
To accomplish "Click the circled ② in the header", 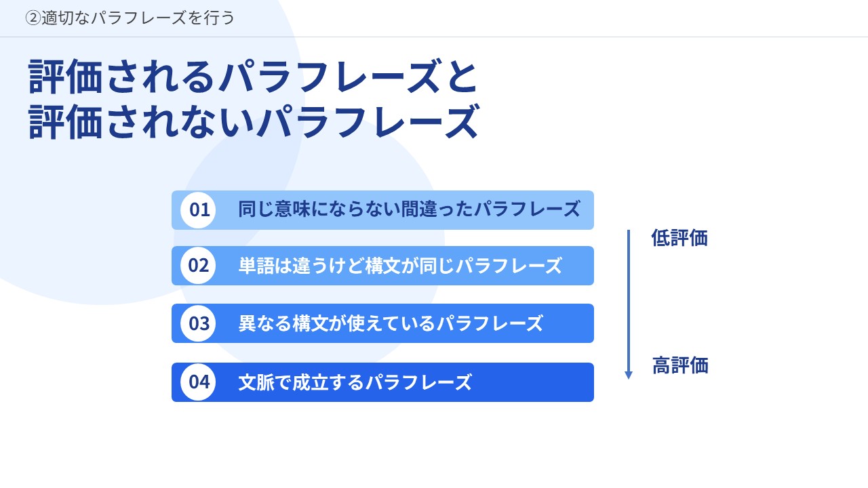I will [x=33, y=18].
